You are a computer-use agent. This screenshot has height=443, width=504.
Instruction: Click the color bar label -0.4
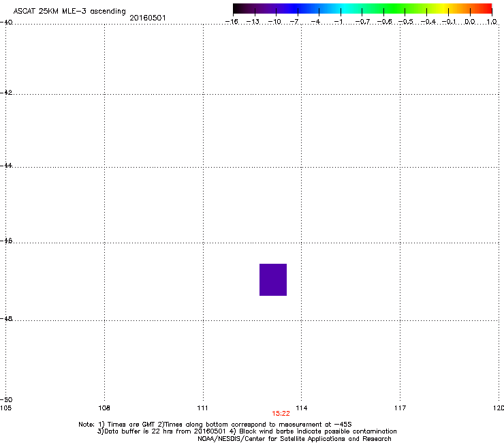point(428,22)
